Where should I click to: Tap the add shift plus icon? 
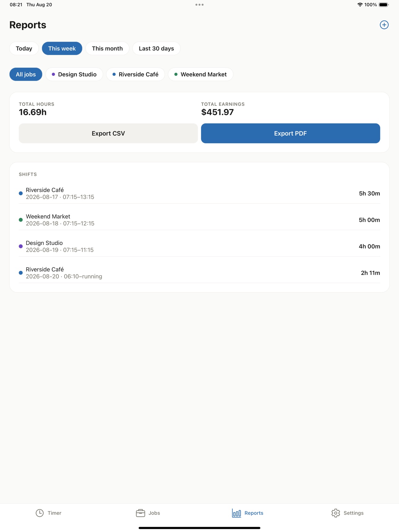(384, 25)
